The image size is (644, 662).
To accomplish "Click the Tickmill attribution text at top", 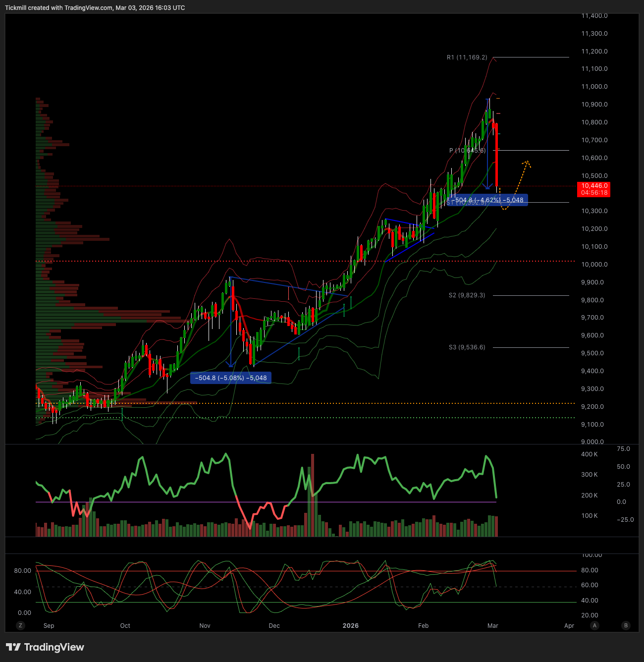I will coord(94,7).
